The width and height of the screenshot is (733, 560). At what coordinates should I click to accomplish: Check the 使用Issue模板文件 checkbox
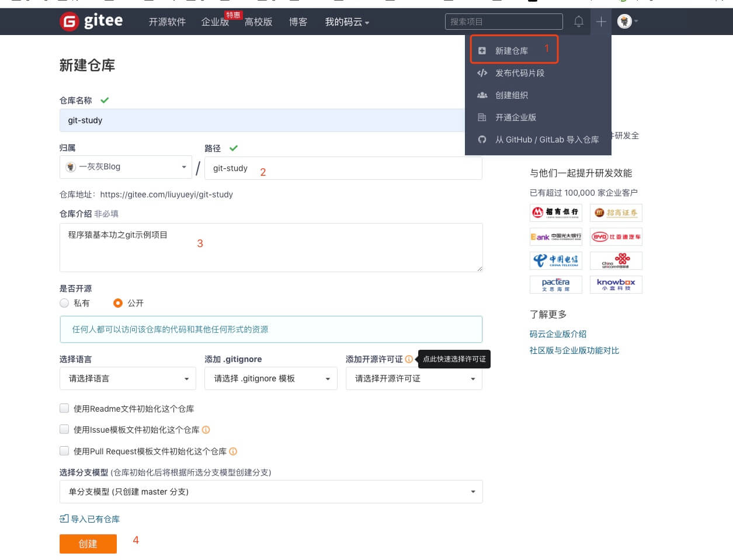click(64, 430)
